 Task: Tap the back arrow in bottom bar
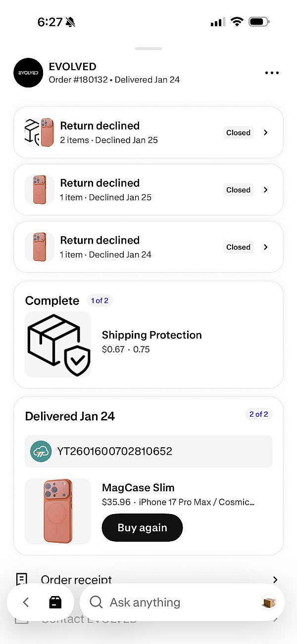26,602
